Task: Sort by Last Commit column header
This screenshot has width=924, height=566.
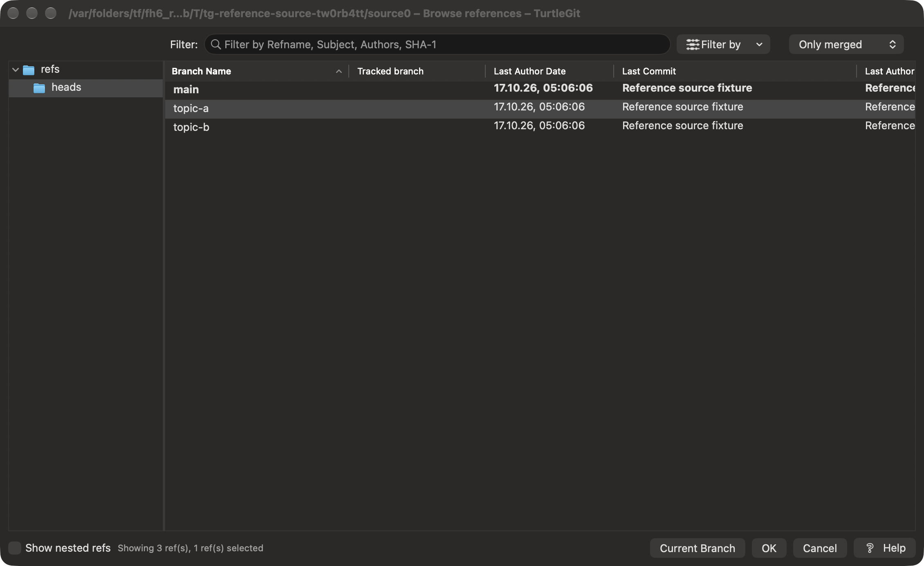Action: point(735,71)
